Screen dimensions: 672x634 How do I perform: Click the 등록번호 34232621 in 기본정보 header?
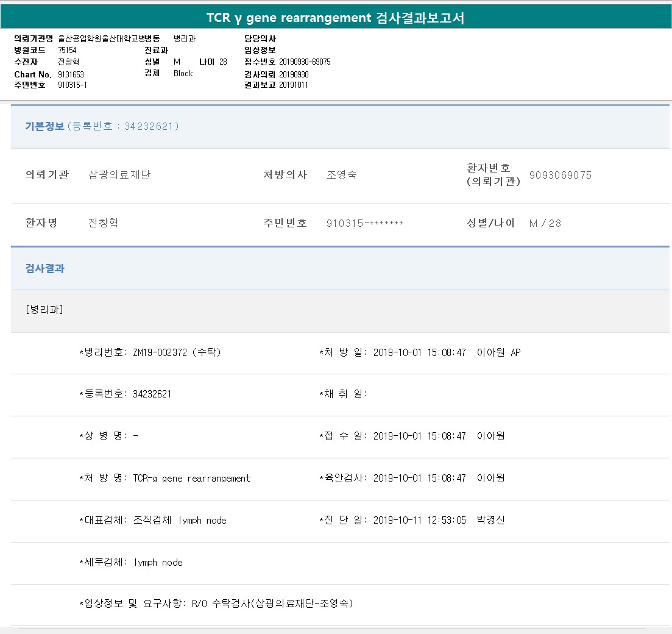[151, 126]
